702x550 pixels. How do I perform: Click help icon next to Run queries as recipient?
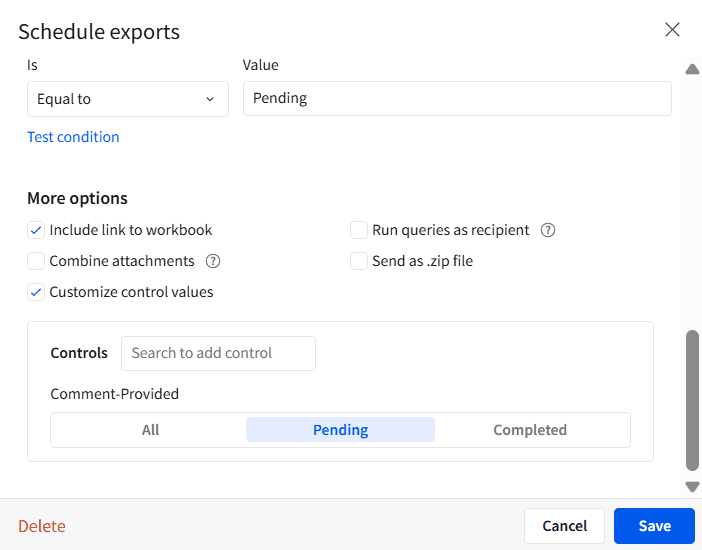(x=548, y=230)
